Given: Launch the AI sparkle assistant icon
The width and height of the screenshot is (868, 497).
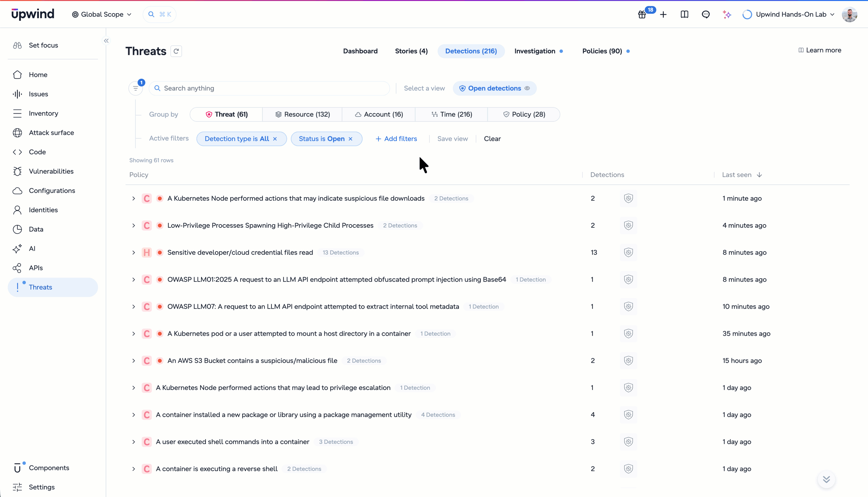Looking at the screenshot, I should [727, 14].
